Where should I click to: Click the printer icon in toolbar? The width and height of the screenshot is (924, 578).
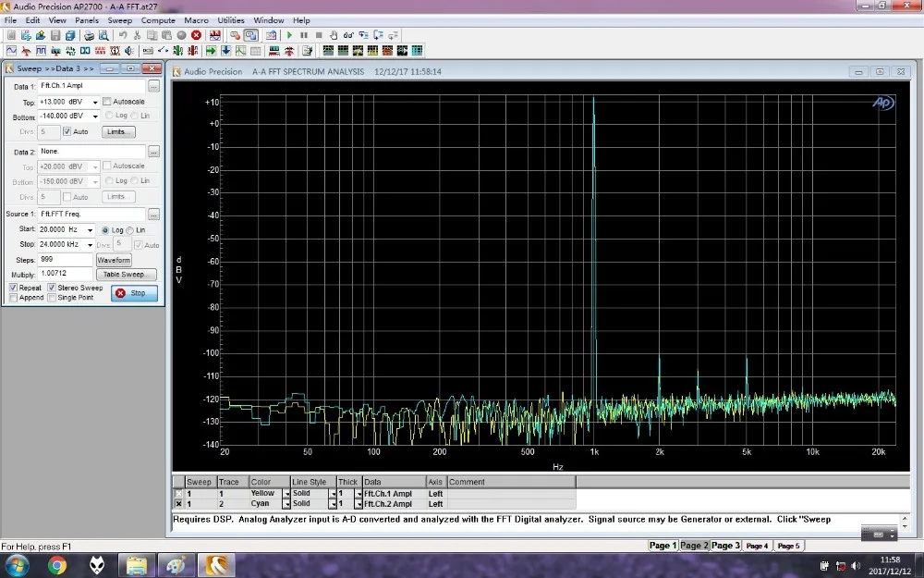[90, 35]
